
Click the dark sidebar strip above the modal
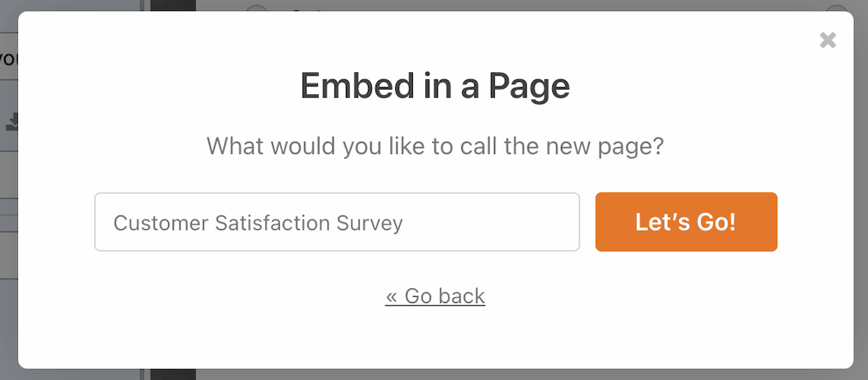[x=173, y=5]
